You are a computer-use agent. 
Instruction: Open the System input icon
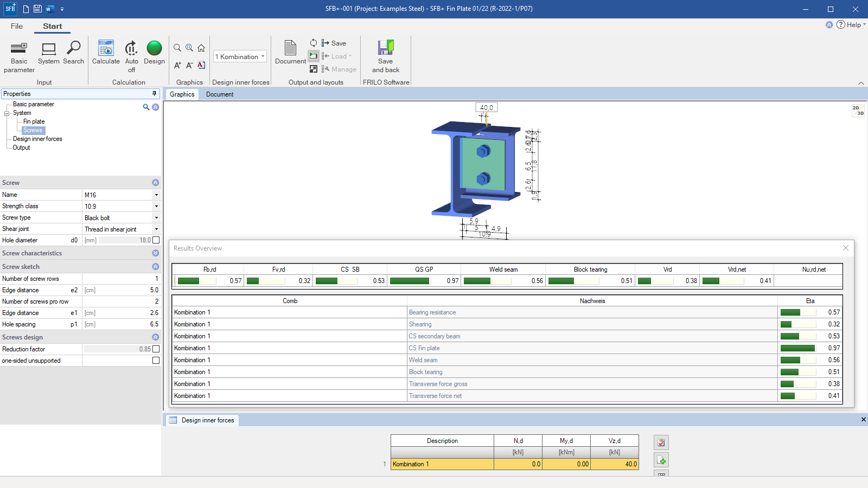coord(49,53)
